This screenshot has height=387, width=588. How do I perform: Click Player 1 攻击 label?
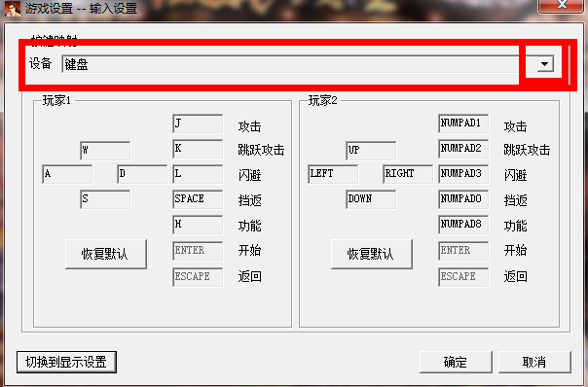click(x=249, y=126)
